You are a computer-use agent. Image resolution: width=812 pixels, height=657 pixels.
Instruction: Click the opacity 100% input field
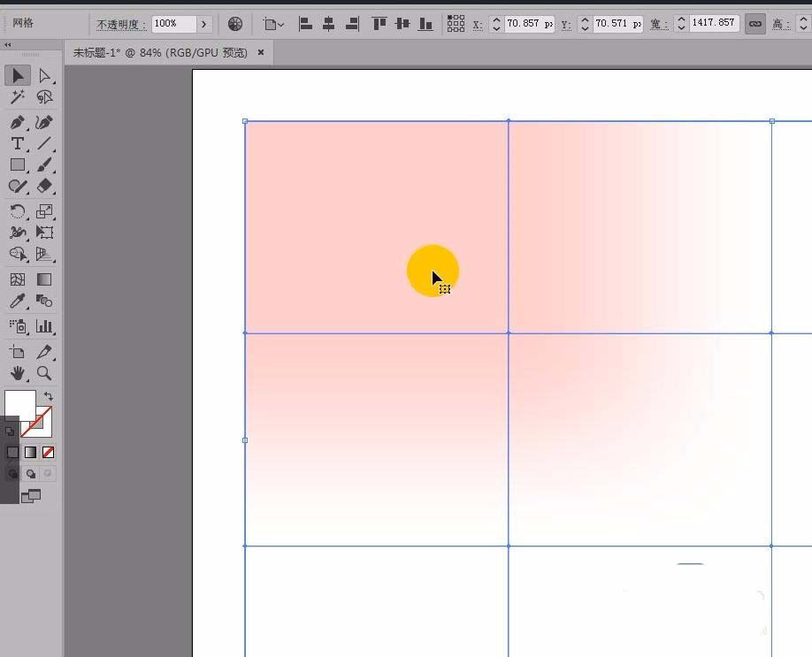point(174,24)
